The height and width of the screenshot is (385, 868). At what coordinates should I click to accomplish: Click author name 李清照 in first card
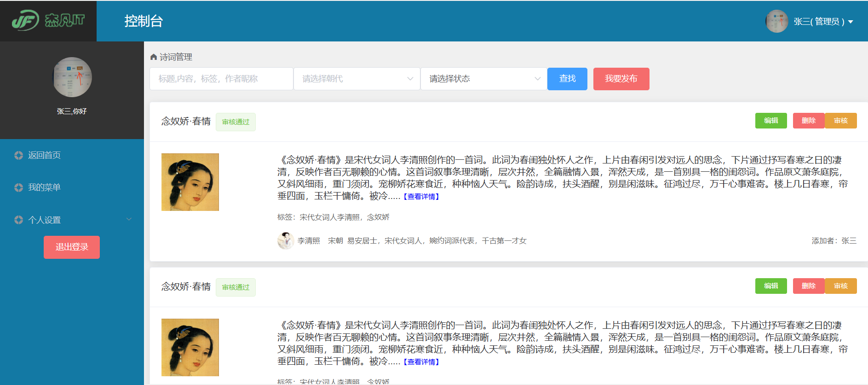click(309, 241)
